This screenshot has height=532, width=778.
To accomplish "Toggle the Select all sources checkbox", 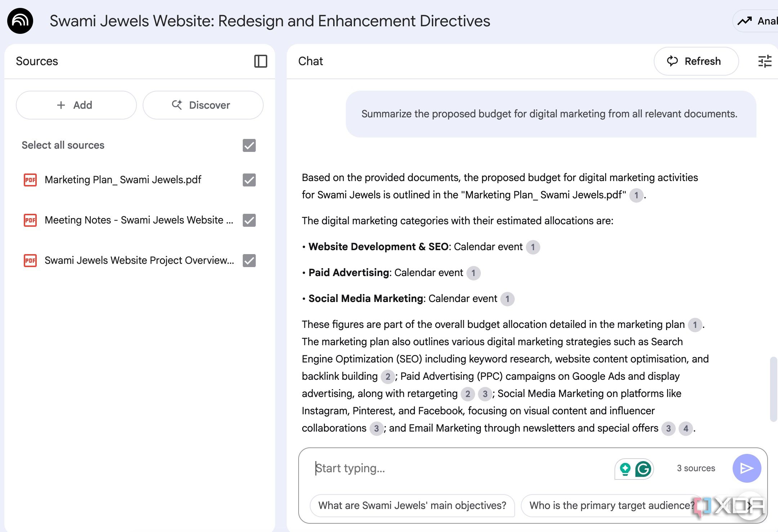I will click(x=249, y=145).
